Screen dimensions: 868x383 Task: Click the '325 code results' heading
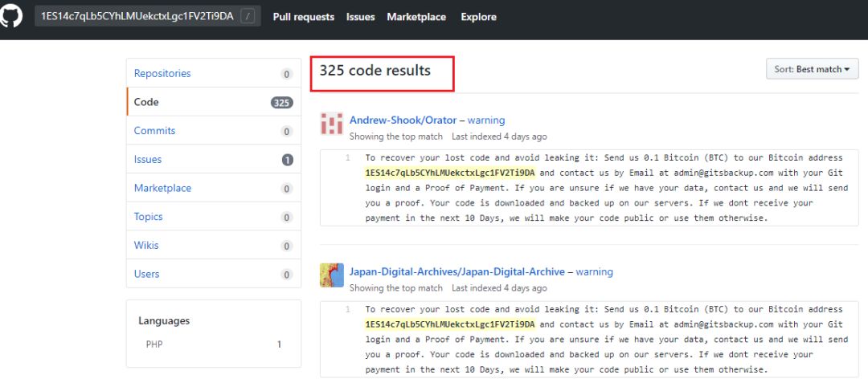(x=375, y=71)
